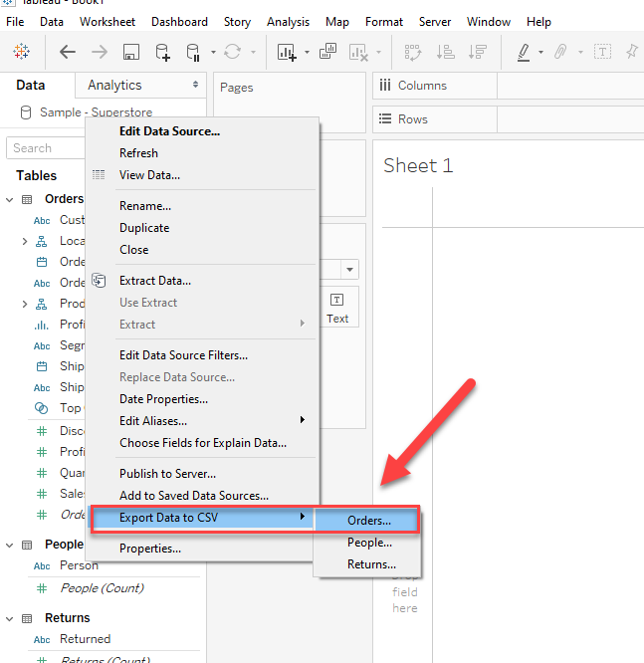Open the Edit Aliases submenu
This screenshot has height=663, width=644.
click(x=153, y=421)
